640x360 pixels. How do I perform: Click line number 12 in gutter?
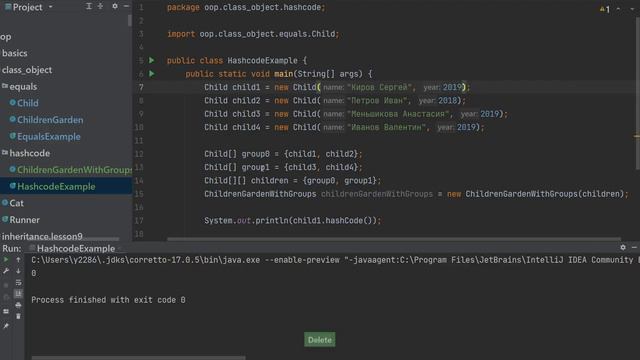[x=139, y=154]
